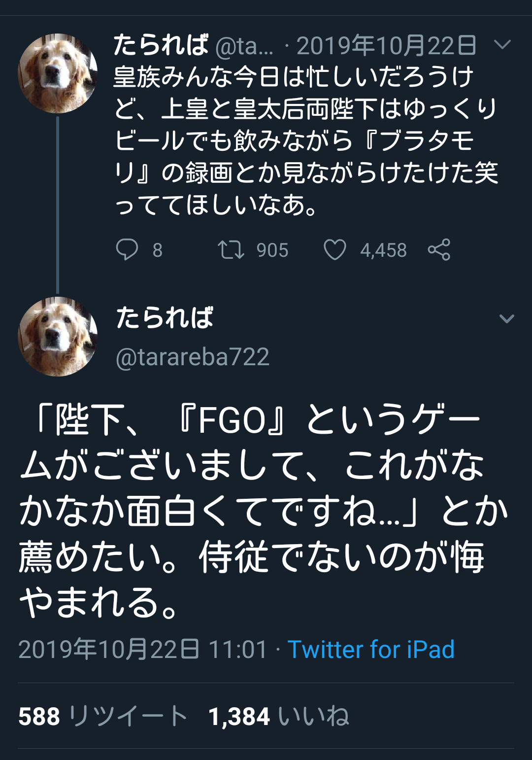View the list of 1,384 いいね
Viewport: 532px width, 760px height.
click(278, 716)
